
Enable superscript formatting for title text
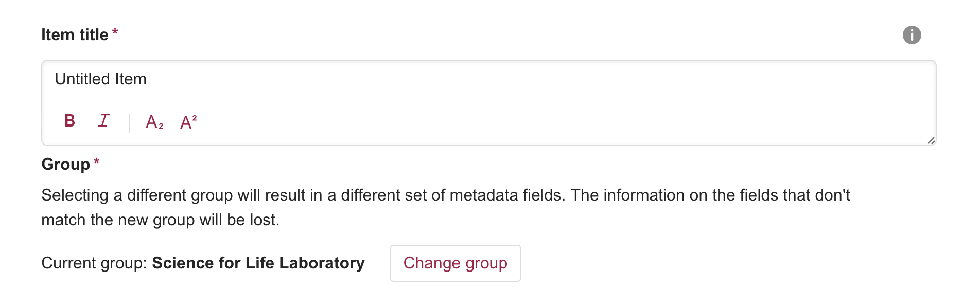(188, 122)
